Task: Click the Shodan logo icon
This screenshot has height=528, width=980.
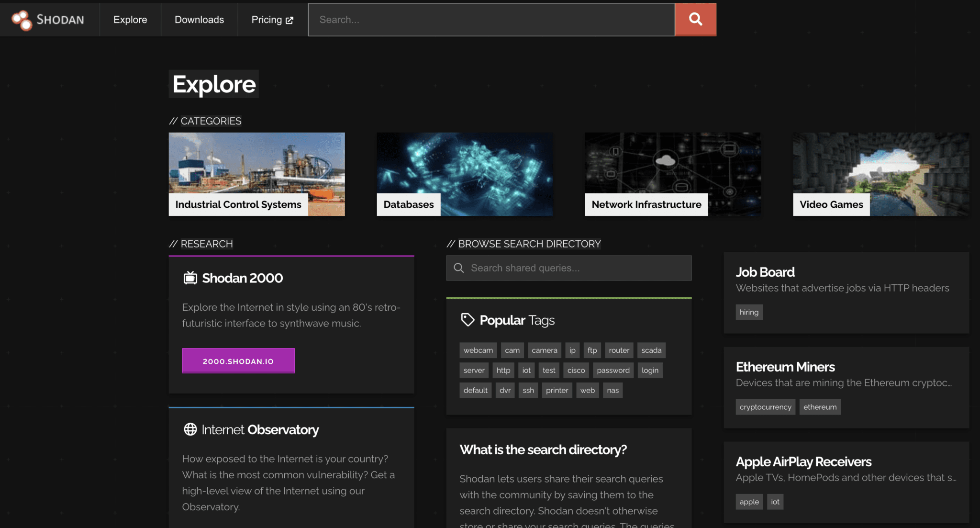Action: [x=21, y=19]
